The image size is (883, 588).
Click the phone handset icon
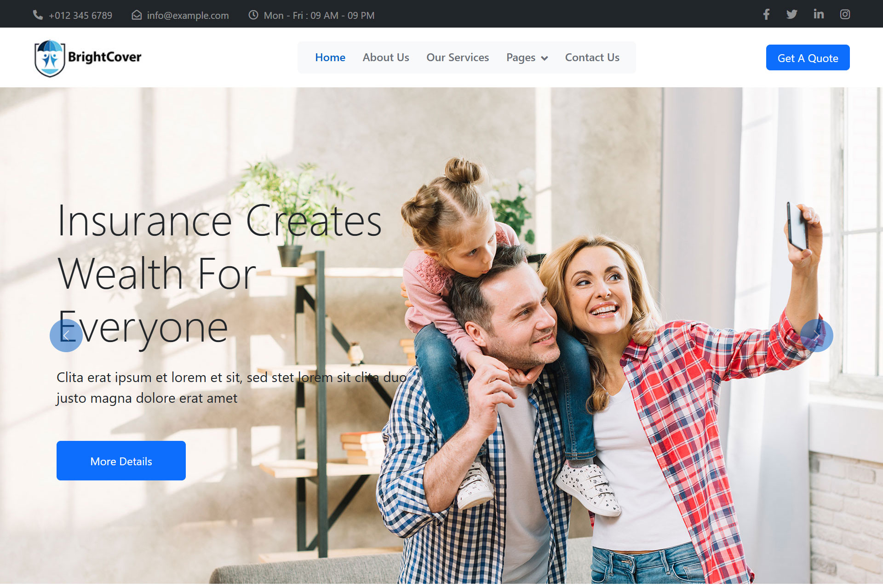(38, 15)
